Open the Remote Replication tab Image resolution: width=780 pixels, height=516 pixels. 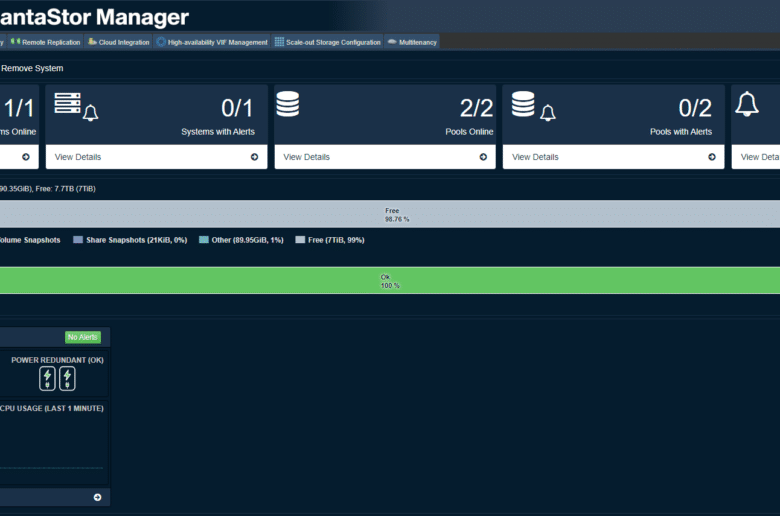pos(45,42)
